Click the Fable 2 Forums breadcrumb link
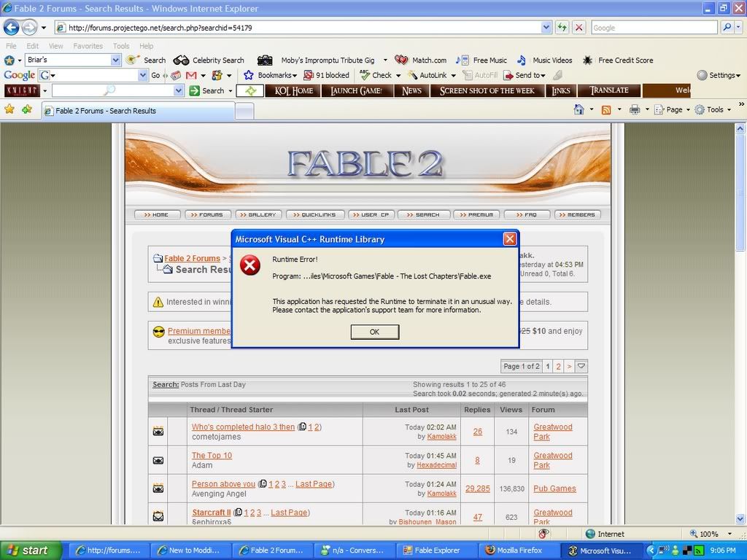Viewport: 747px width, 560px height. 192,258
